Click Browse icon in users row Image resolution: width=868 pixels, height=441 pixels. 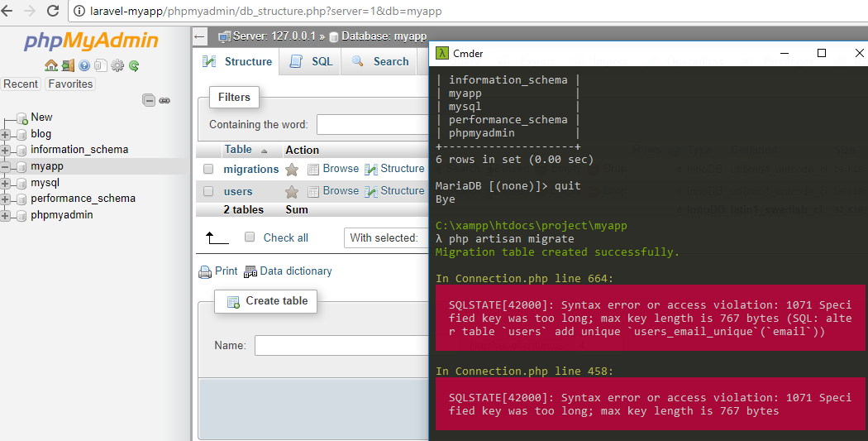tap(313, 191)
